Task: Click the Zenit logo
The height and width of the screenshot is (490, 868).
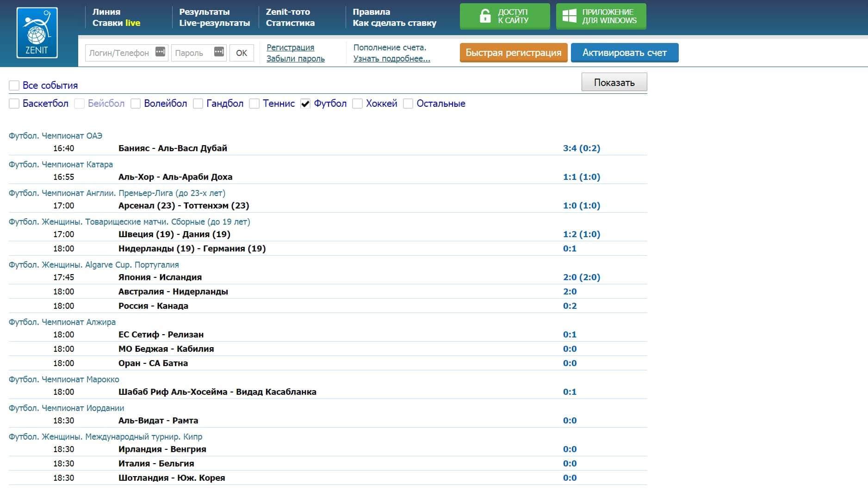Action: (37, 33)
